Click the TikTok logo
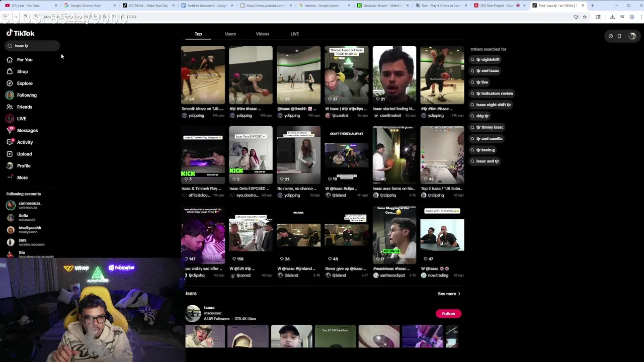The width and height of the screenshot is (644, 362). click(21, 33)
